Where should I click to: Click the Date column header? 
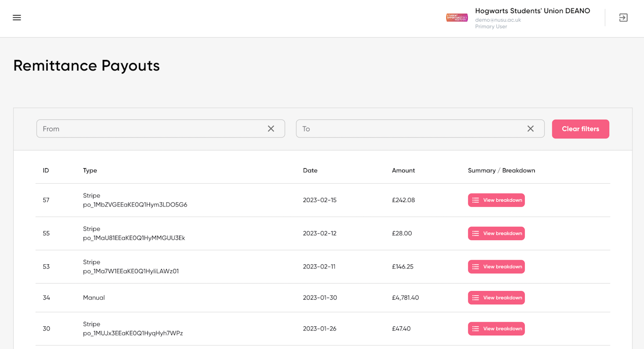click(x=310, y=170)
